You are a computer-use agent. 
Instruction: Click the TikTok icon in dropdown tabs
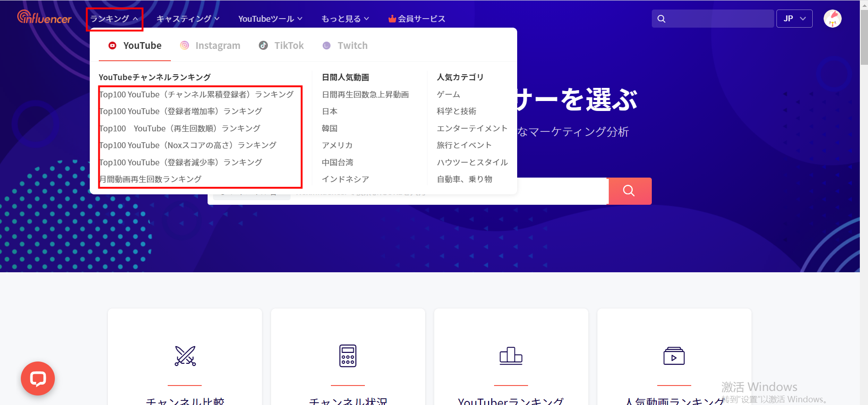point(263,45)
